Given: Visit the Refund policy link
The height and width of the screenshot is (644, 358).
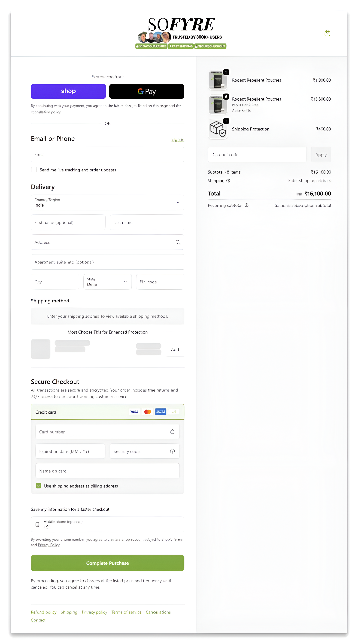Looking at the screenshot, I should coord(43,612).
